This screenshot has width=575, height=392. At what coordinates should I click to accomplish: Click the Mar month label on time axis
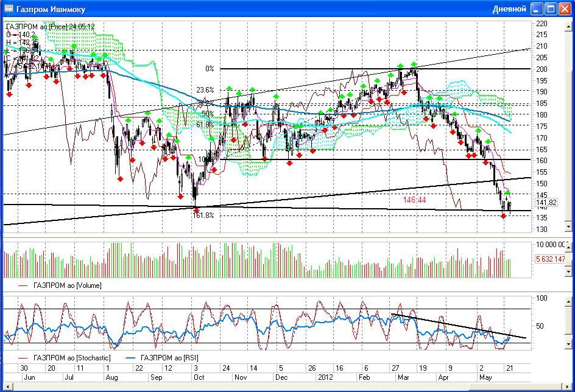point(403,377)
